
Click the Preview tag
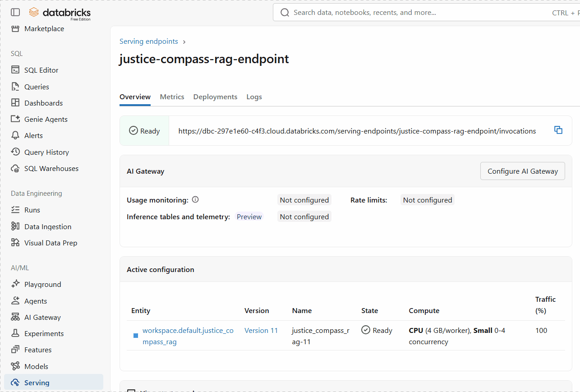click(249, 217)
